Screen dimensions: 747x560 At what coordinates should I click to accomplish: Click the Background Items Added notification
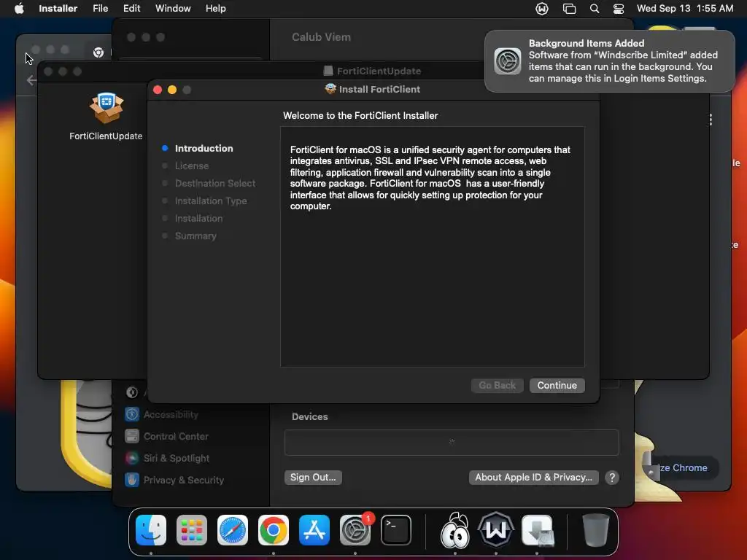(x=609, y=61)
